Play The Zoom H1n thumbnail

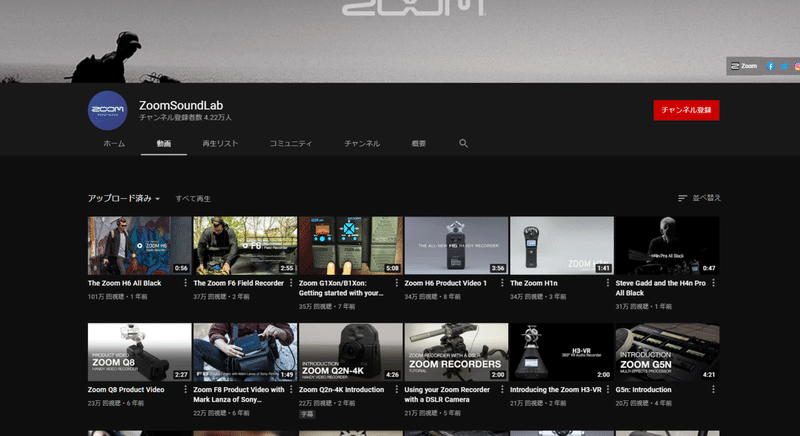point(562,246)
